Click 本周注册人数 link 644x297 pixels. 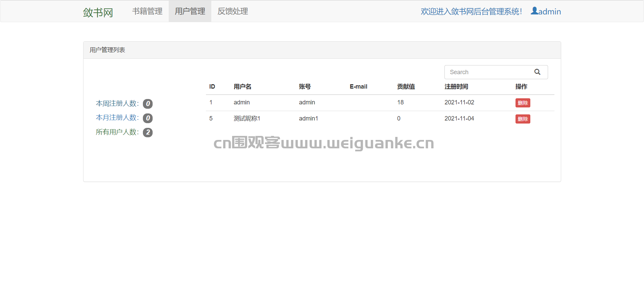117,103
